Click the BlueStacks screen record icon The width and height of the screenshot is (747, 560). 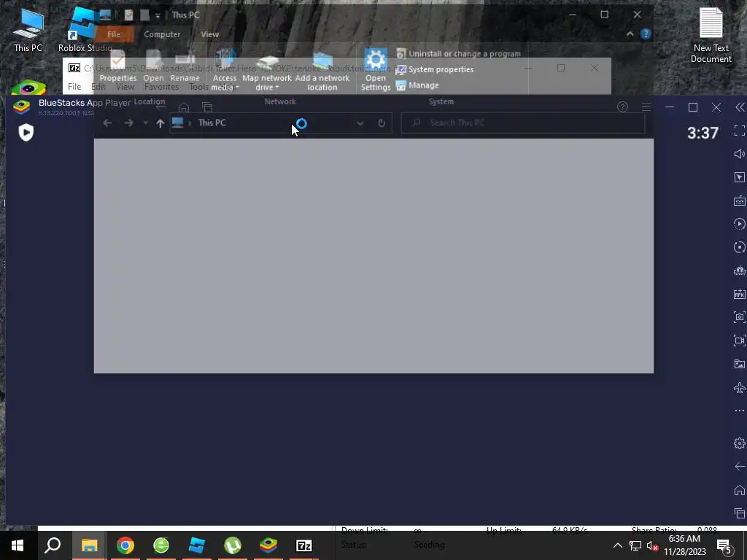740,341
